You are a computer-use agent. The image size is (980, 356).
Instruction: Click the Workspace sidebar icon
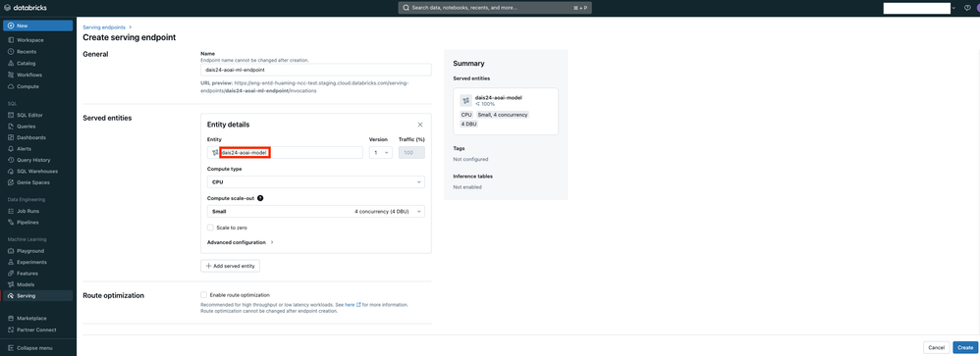[11, 40]
